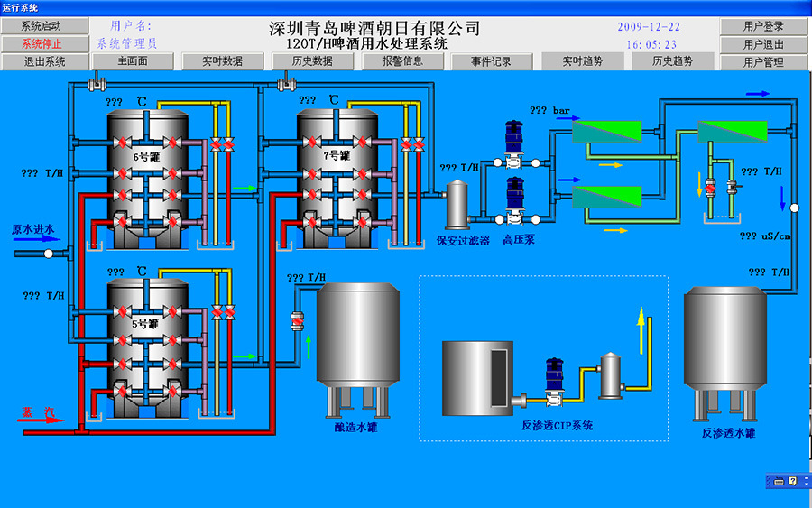This screenshot has height=508, width=812.
Task: Click the help question mark in language bar
Action: [793, 481]
